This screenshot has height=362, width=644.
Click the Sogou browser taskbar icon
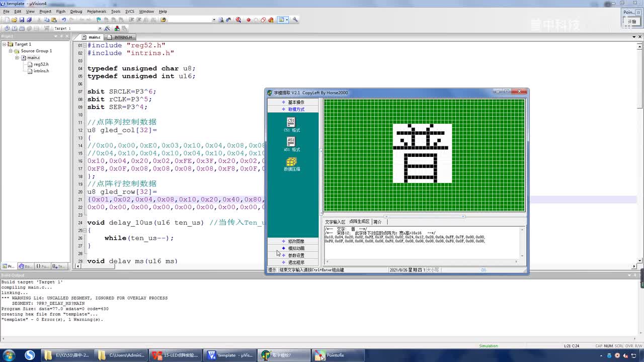(x=30, y=355)
